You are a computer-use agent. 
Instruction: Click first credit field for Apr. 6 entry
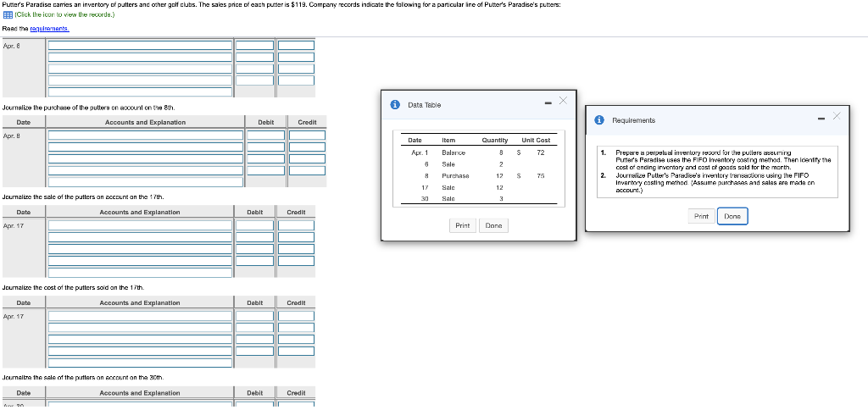[x=296, y=46]
